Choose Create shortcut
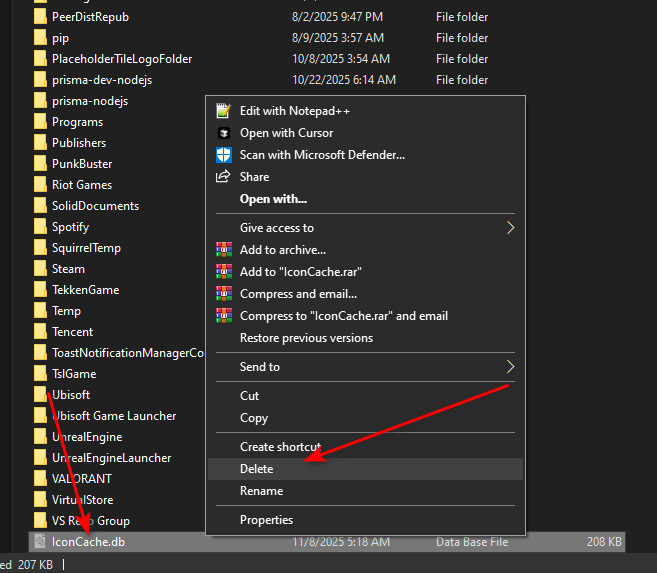This screenshot has width=657, height=573. [x=365, y=447]
